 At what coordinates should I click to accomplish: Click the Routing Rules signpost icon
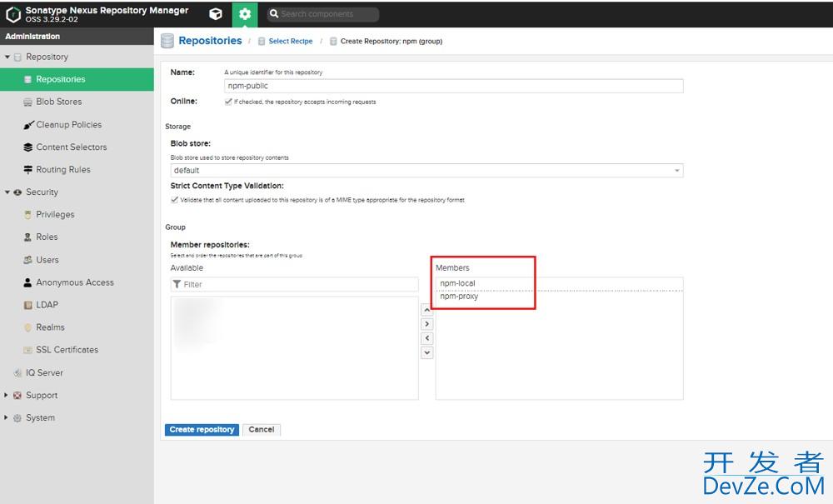click(27, 169)
